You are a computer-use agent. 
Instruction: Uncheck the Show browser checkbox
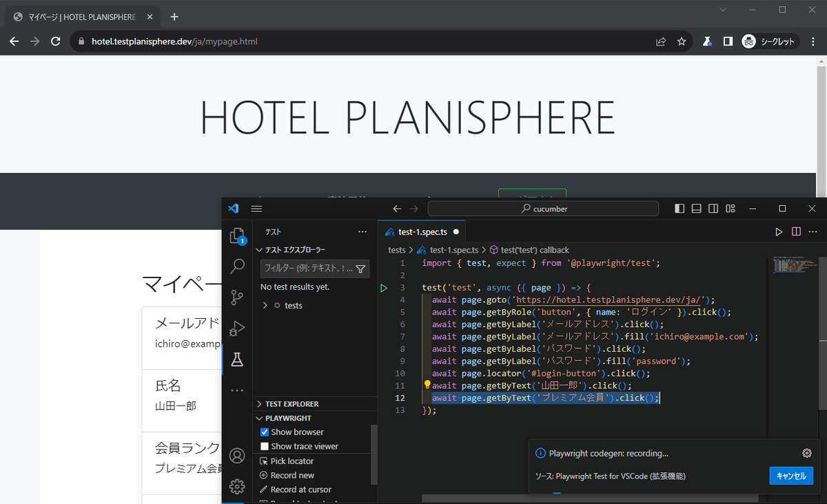[265, 432]
